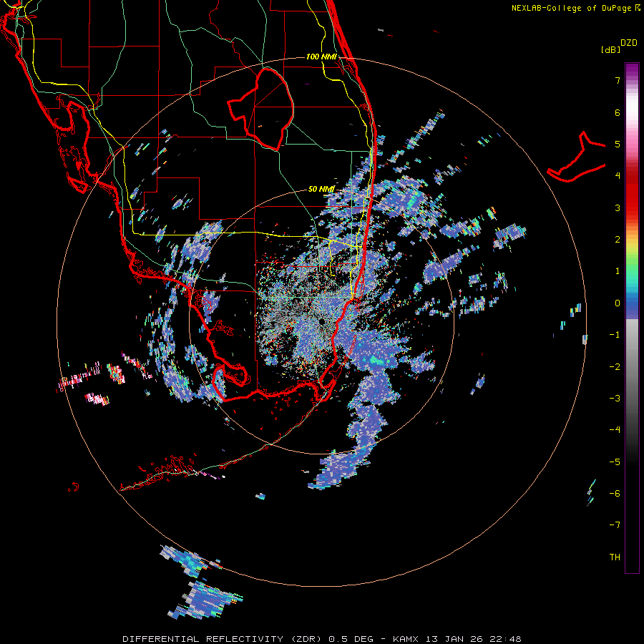This screenshot has width=644, height=644.
Task: Select the purple top of the ZDR color bar
Action: [632, 68]
